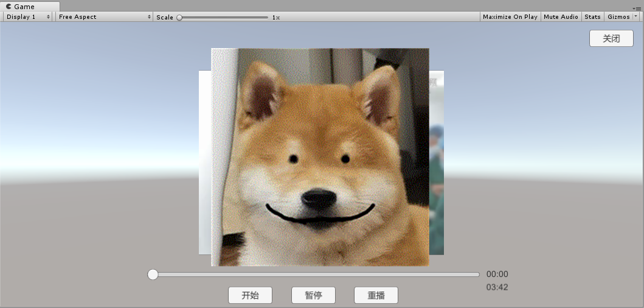Toggle Maximize On Play
Image resolution: width=644 pixels, height=308 pixels.
coord(510,17)
